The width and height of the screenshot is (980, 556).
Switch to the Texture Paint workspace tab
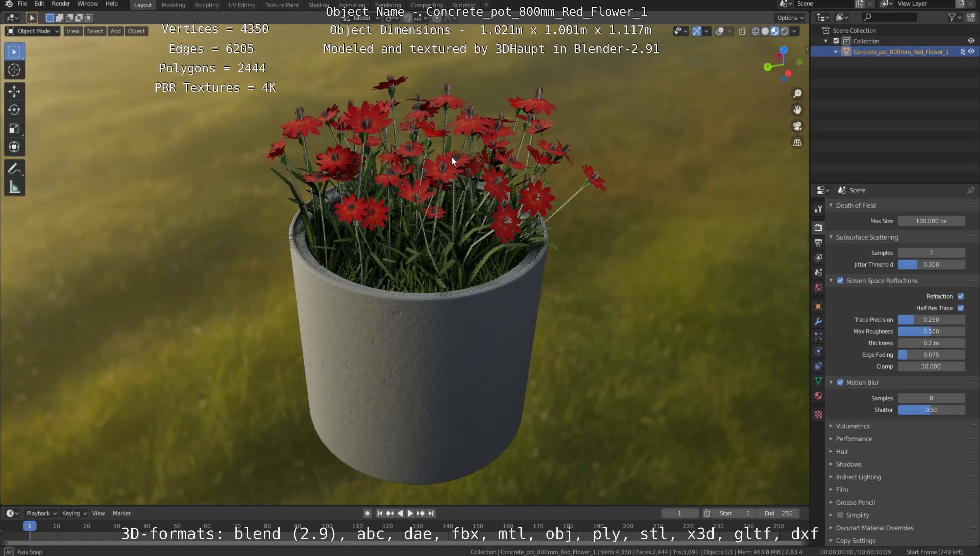(282, 5)
